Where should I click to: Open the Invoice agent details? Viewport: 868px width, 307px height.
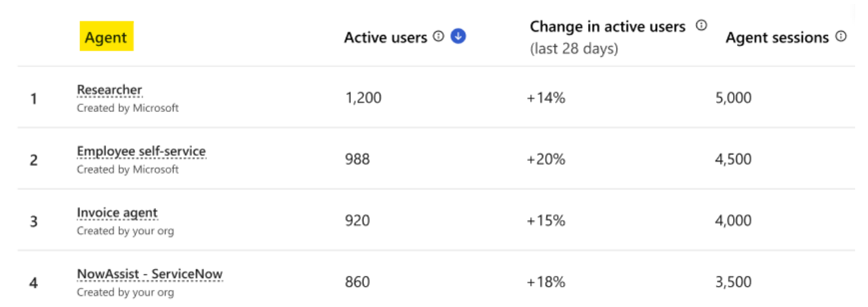(117, 213)
